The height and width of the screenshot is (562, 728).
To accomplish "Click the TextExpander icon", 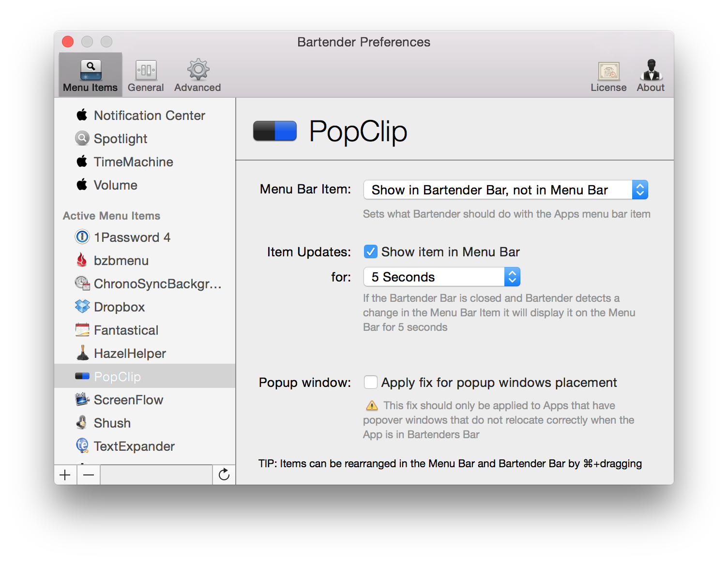I will [x=82, y=446].
